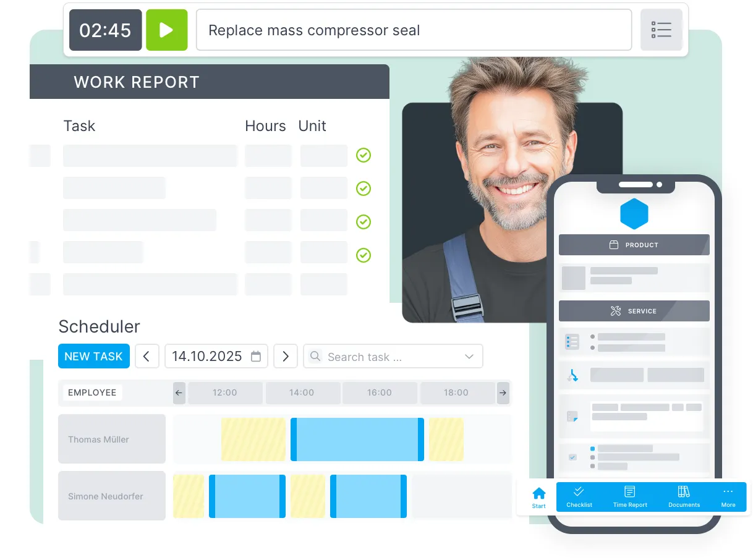Select the 14:00 time column header
The height and width of the screenshot is (560, 753).
(x=302, y=392)
